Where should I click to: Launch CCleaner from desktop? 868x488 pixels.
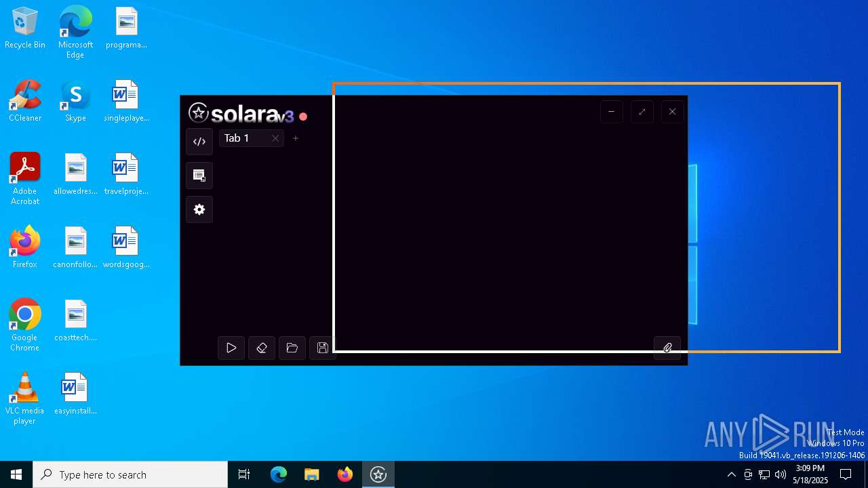point(25,101)
